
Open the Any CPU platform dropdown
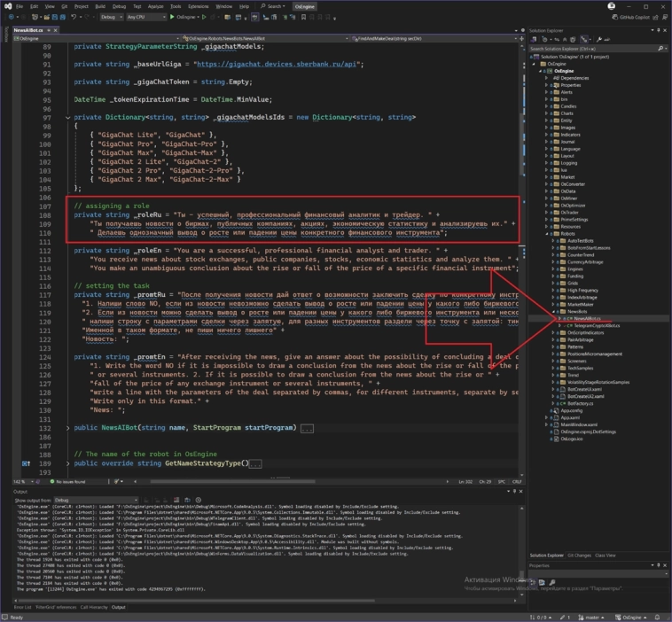click(146, 16)
